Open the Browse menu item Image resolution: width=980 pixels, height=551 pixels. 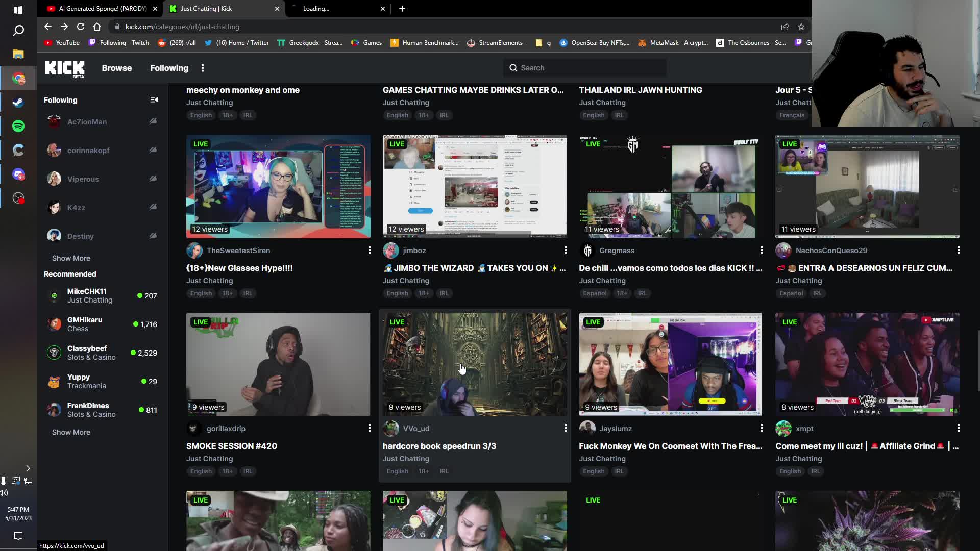click(116, 68)
